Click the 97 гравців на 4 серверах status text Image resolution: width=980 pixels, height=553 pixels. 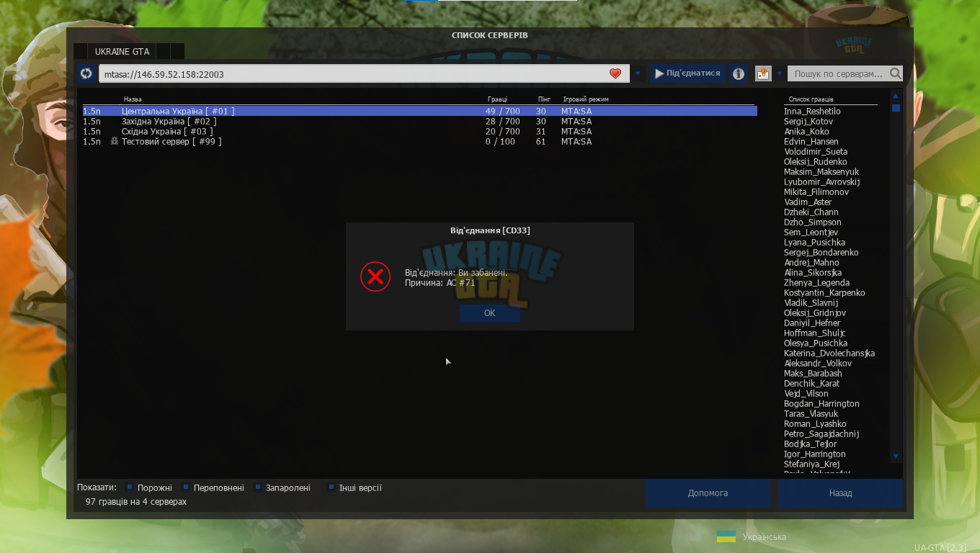coord(136,501)
